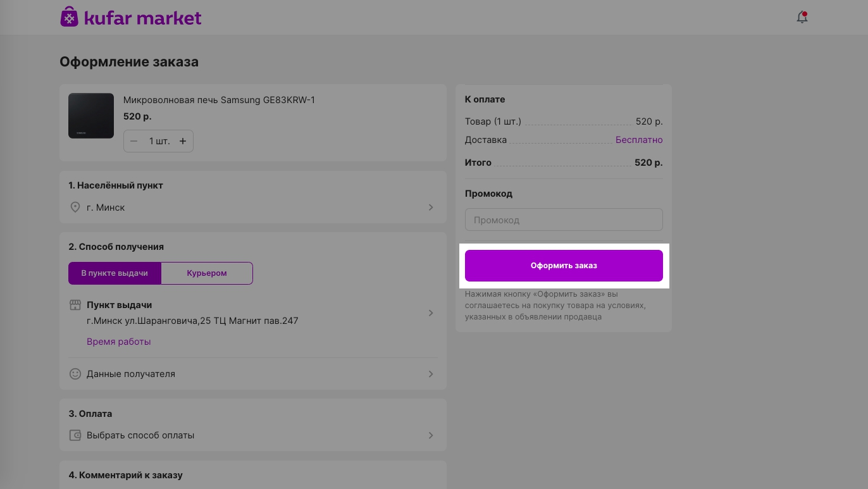Open the Микроволновая печь Samsung GE83KRW-1 title

click(x=219, y=100)
